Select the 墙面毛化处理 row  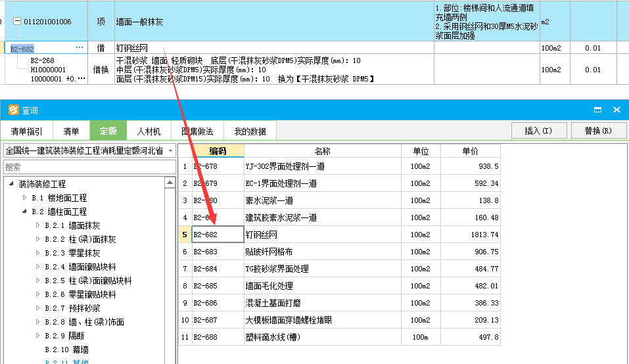[339, 286]
